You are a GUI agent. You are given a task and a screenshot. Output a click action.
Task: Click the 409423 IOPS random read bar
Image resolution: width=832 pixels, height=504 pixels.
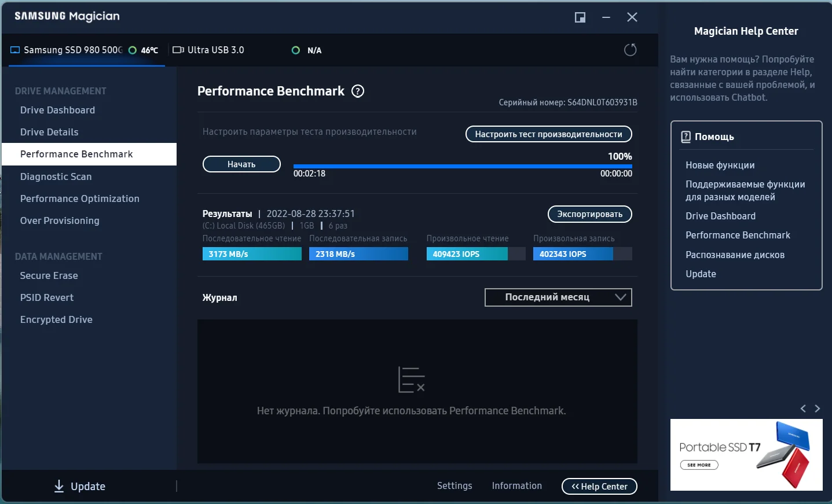pos(476,254)
